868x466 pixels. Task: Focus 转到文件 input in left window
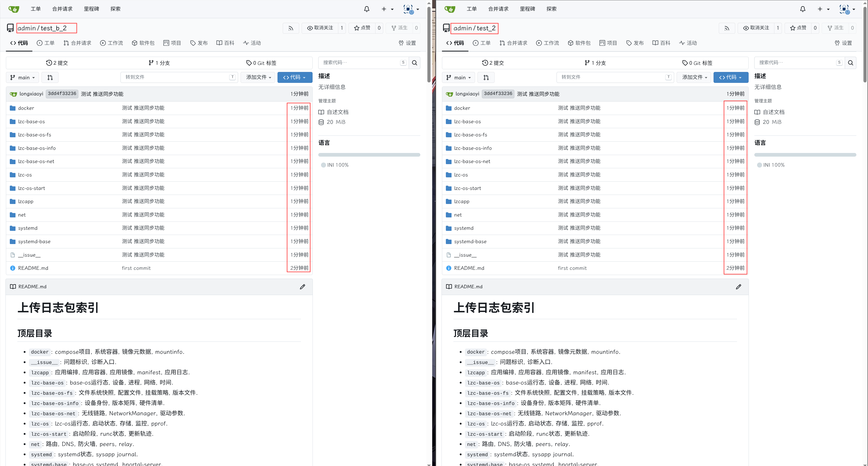[179, 77]
